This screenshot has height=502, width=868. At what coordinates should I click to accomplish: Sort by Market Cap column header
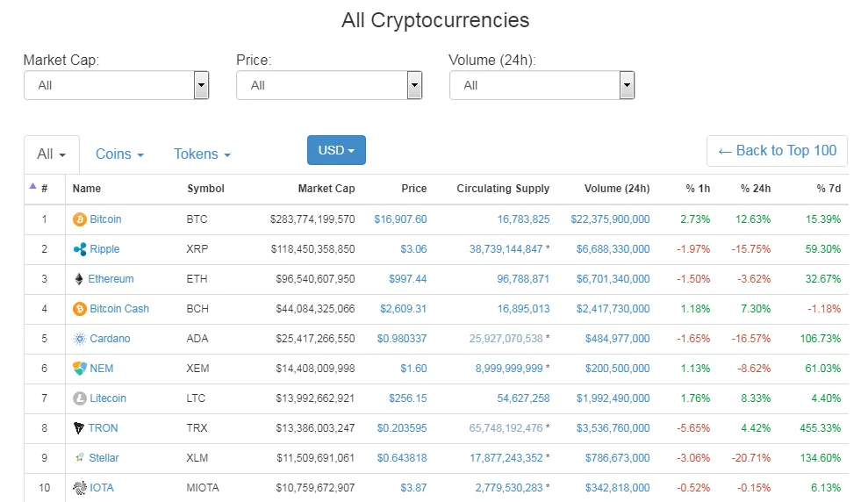click(326, 188)
